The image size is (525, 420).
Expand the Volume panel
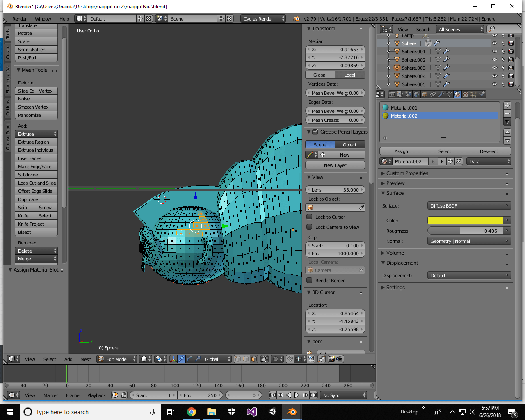tap(395, 253)
